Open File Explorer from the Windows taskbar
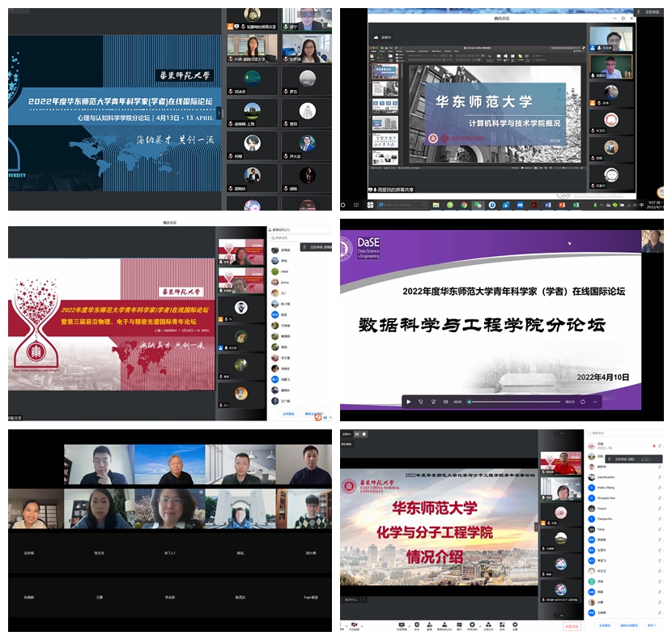Screen dimensions: 672x640 pos(436,205)
